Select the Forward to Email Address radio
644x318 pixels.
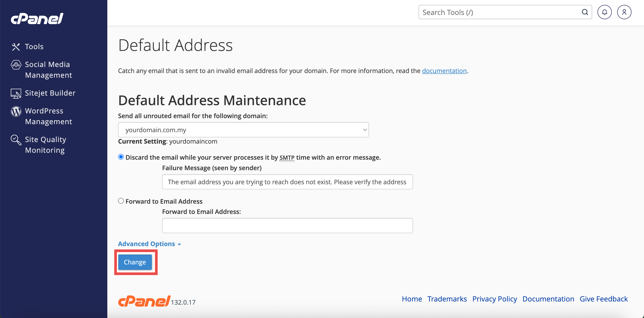[x=121, y=201]
